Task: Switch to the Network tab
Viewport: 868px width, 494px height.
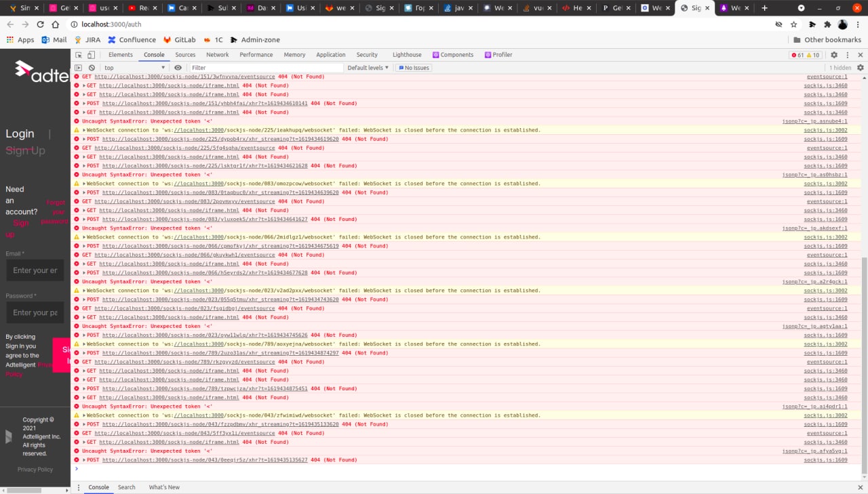Action: [218, 55]
